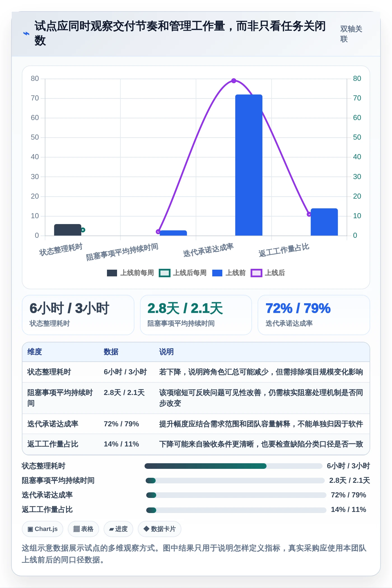This screenshot has height=588, width=392.
Task: Click the 6小时 / 3小时 table cell
Action: tap(125, 372)
